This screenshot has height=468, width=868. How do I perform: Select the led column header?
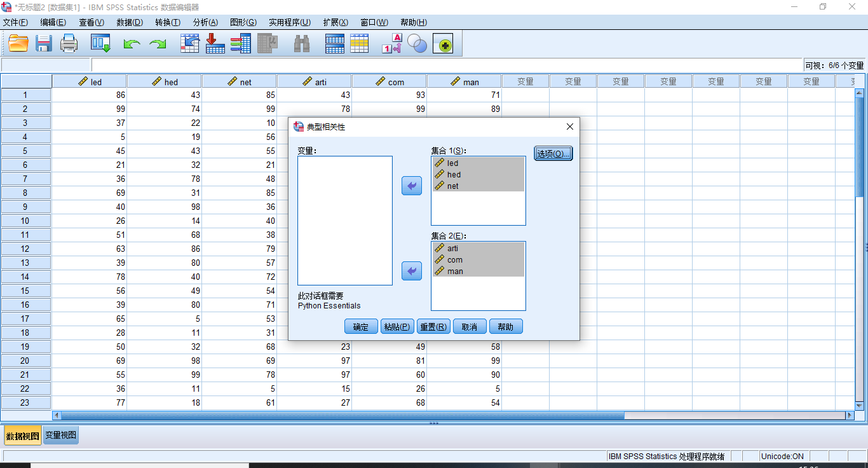pos(90,81)
